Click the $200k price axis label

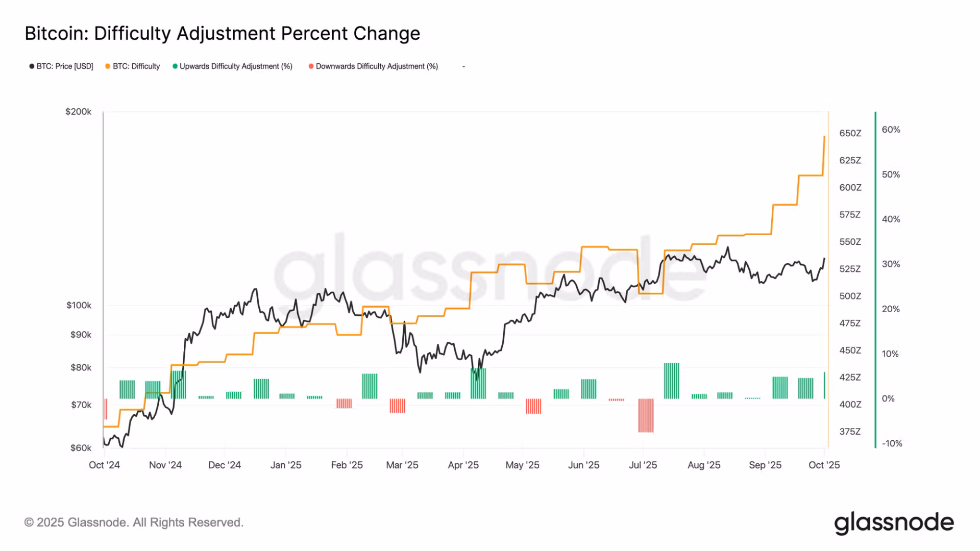pos(78,112)
